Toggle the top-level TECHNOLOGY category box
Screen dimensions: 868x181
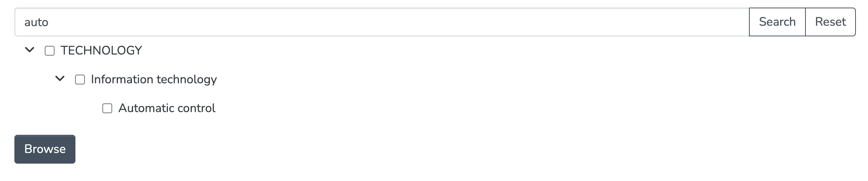[x=50, y=51]
